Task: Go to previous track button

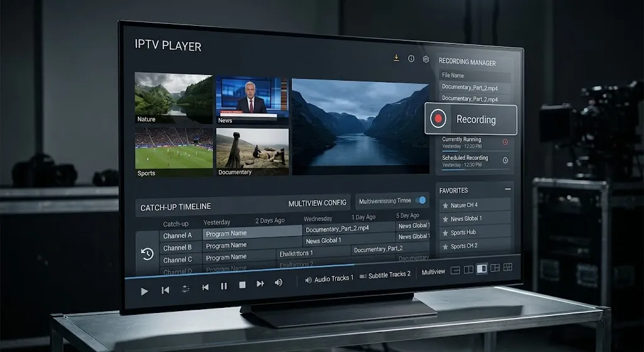Action: (x=206, y=287)
